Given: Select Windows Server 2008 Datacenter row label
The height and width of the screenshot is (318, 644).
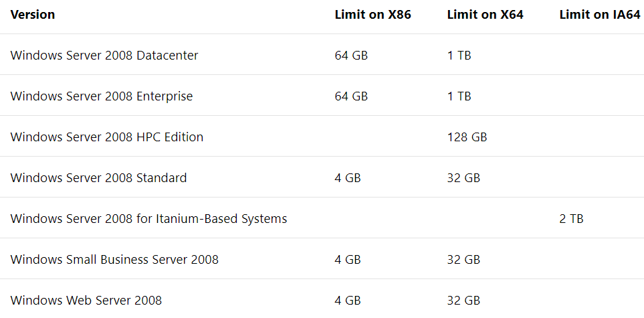Looking at the screenshot, I should pyautogui.click(x=104, y=55).
